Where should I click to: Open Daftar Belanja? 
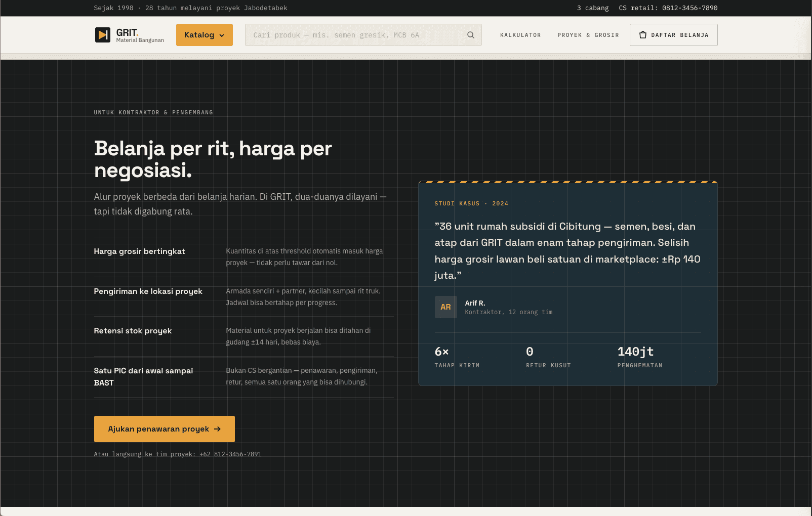click(673, 35)
